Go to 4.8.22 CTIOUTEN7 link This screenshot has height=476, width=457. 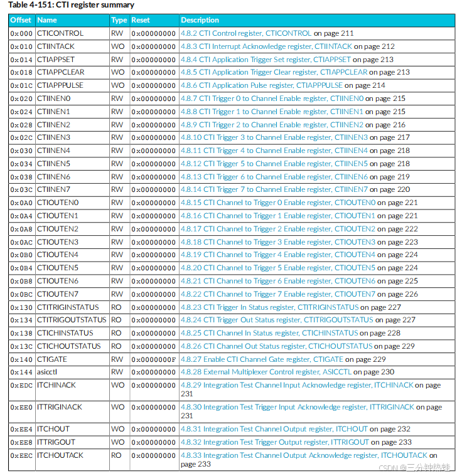(278, 294)
